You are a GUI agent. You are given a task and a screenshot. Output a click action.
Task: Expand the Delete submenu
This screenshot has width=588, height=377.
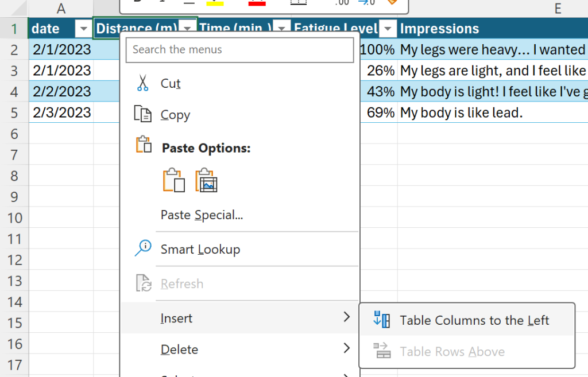(x=240, y=349)
